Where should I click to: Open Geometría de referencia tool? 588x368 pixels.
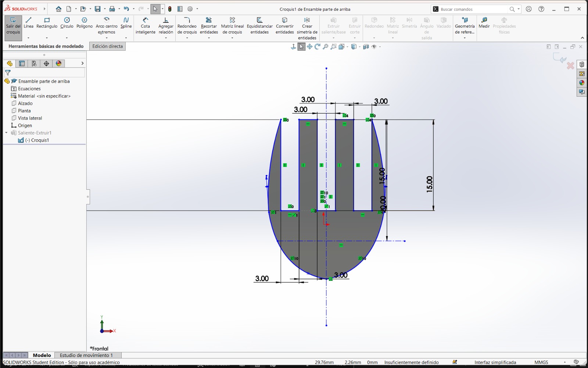[x=465, y=26]
